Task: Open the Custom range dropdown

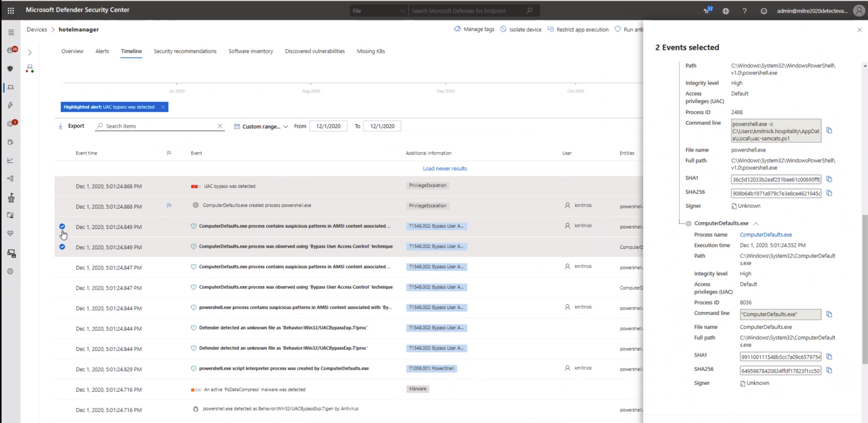Action: (261, 126)
